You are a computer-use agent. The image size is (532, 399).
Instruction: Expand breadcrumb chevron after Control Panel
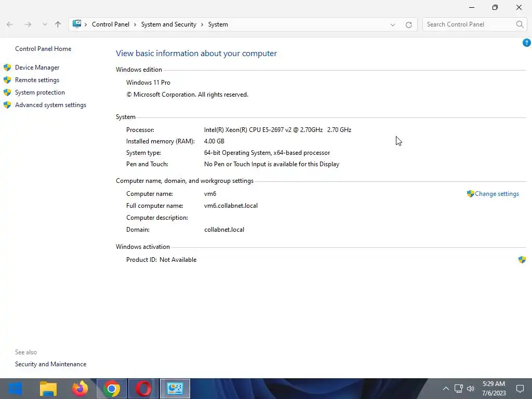[135, 24]
